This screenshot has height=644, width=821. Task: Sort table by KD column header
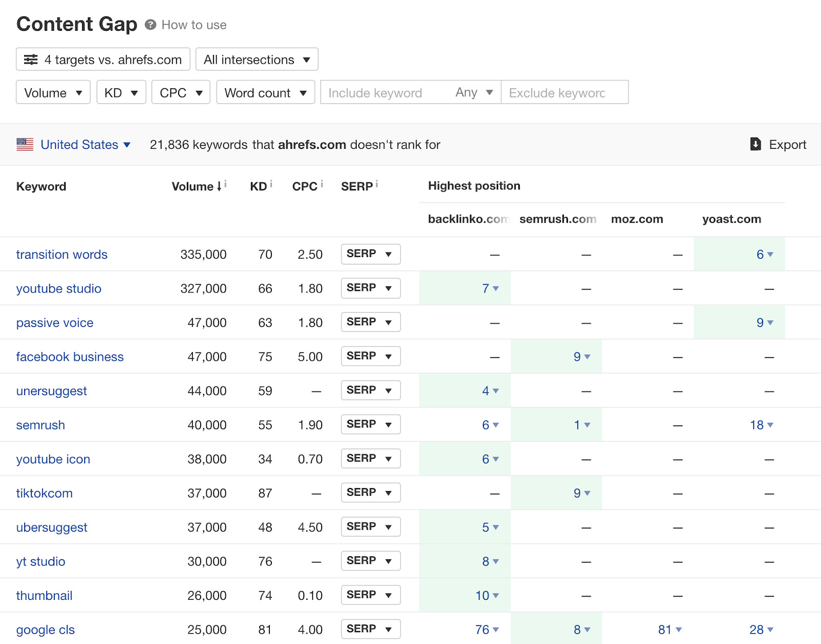click(x=258, y=186)
